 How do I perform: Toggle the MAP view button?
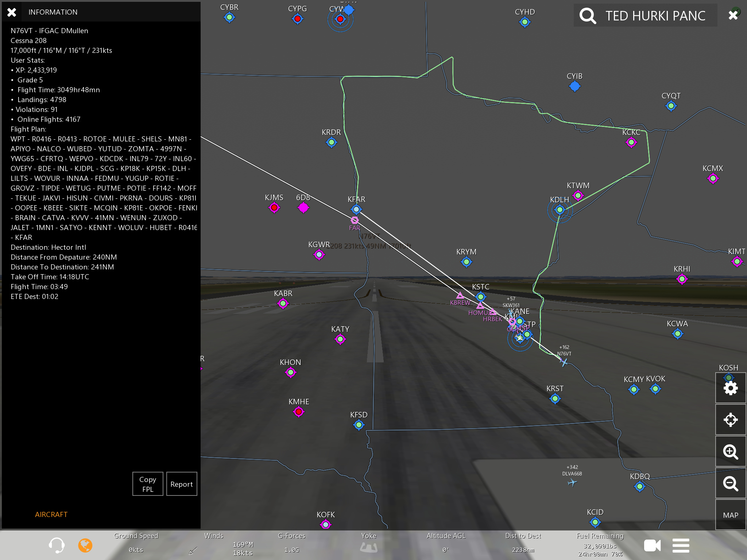[730, 515]
